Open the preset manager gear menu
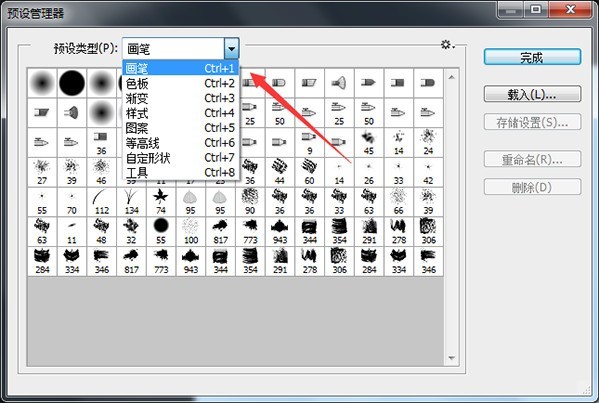 [447, 45]
